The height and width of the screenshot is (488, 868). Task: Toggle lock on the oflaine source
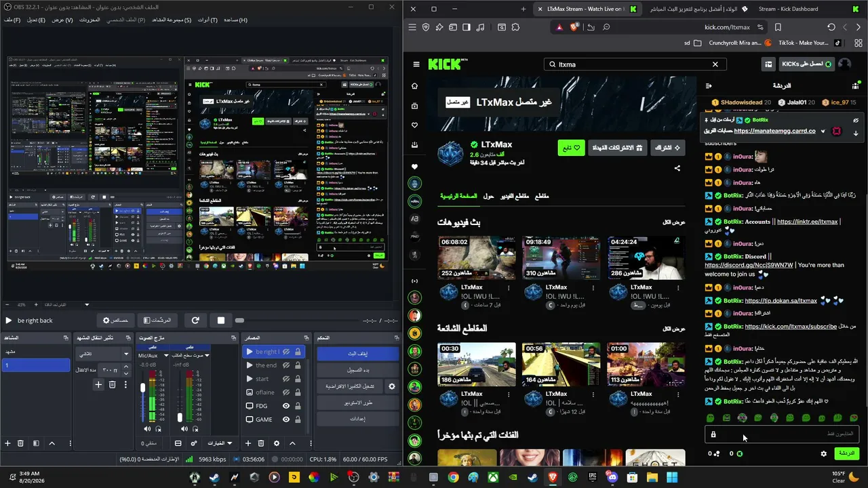pos(298,392)
